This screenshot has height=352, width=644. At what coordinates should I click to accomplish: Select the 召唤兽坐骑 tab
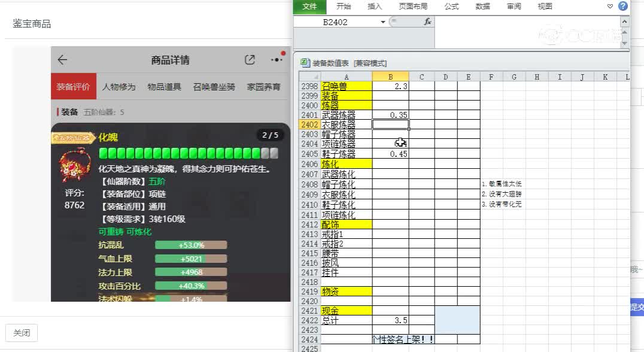(x=214, y=87)
